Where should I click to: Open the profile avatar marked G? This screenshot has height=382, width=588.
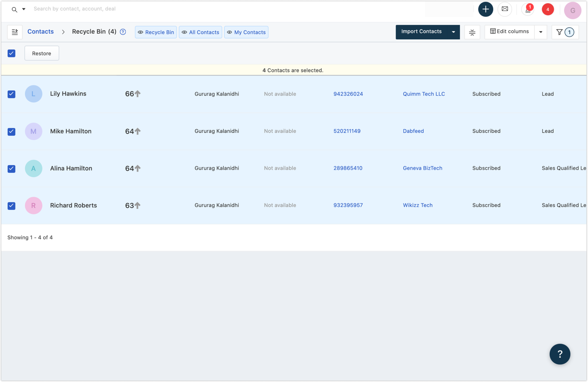pos(573,10)
